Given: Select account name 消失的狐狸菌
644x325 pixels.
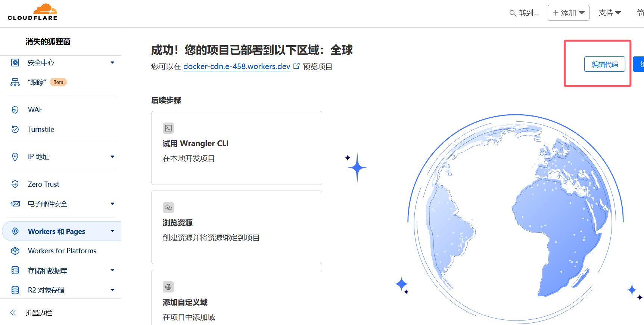Looking at the screenshot, I should point(48,41).
